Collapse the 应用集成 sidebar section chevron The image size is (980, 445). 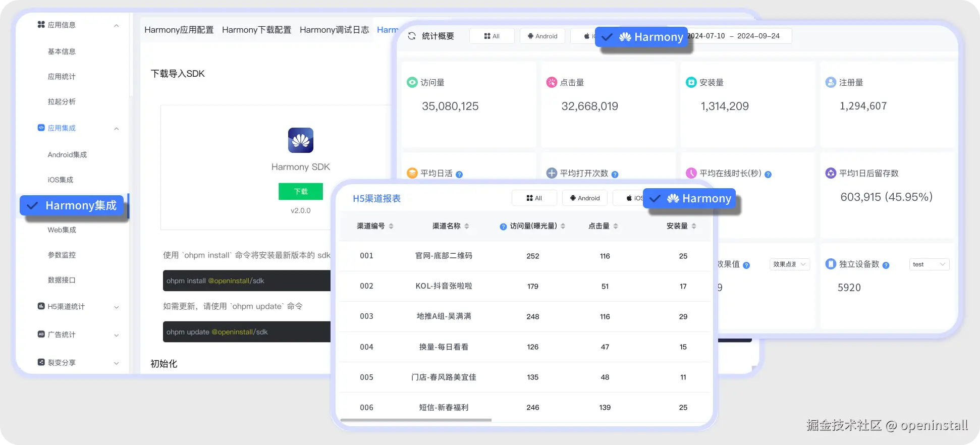[x=117, y=128]
